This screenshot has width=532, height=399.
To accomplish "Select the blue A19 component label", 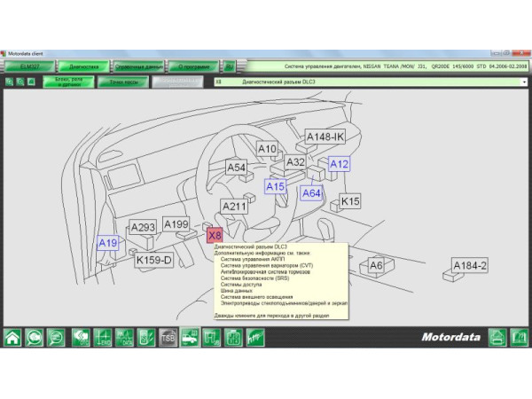I will 107,243.
